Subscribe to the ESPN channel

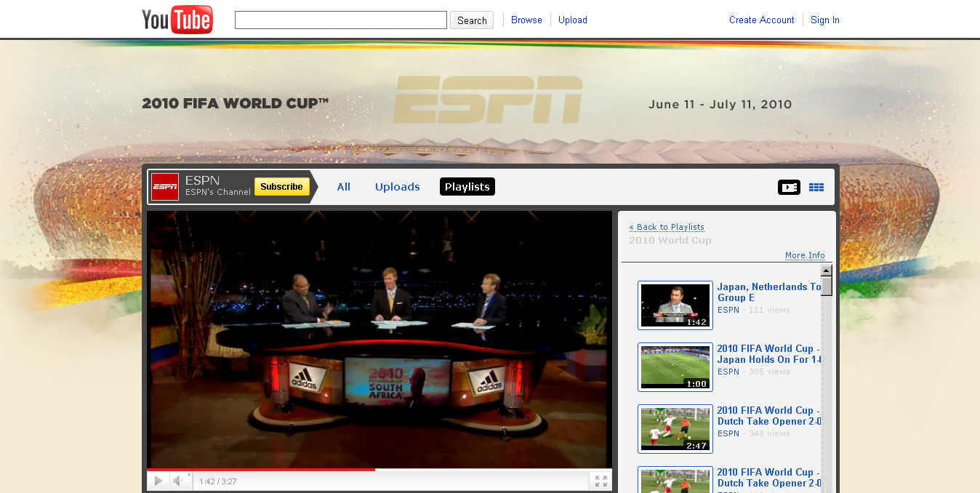point(281,187)
